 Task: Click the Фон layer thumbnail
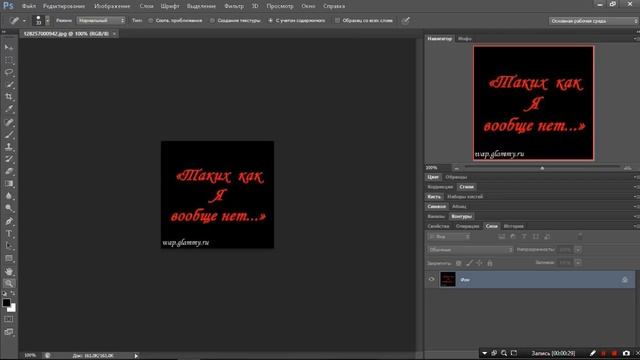coord(448,280)
